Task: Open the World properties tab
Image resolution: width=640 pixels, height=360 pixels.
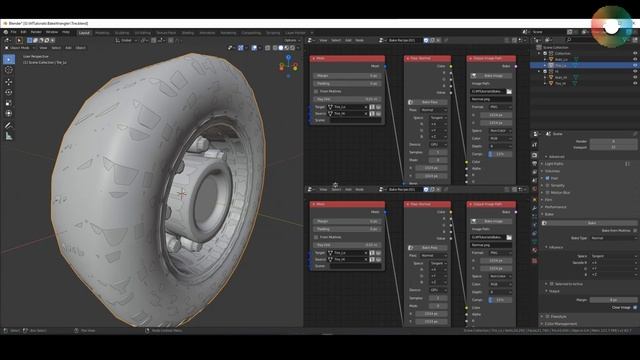Action: (x=535, y=189)
